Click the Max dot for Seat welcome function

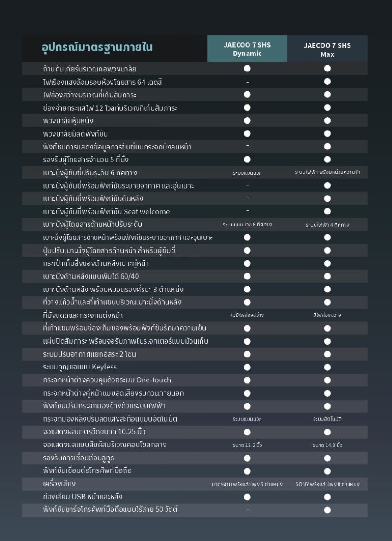point(327,211)
